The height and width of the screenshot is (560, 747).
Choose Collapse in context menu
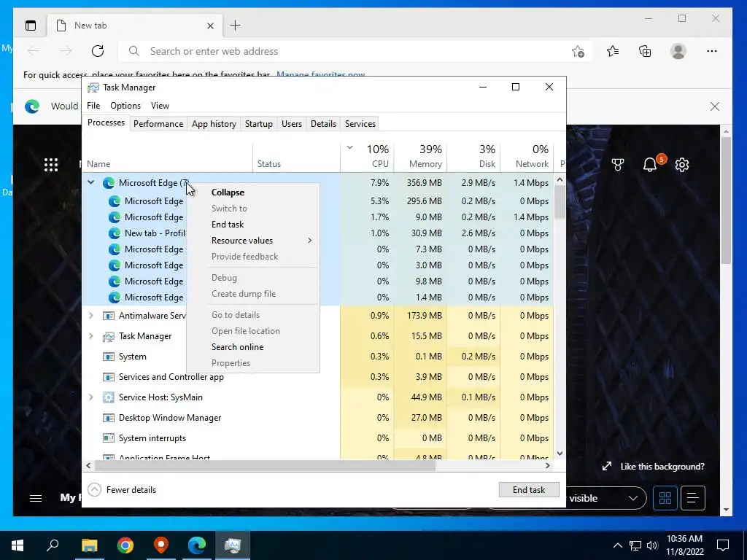253,192
